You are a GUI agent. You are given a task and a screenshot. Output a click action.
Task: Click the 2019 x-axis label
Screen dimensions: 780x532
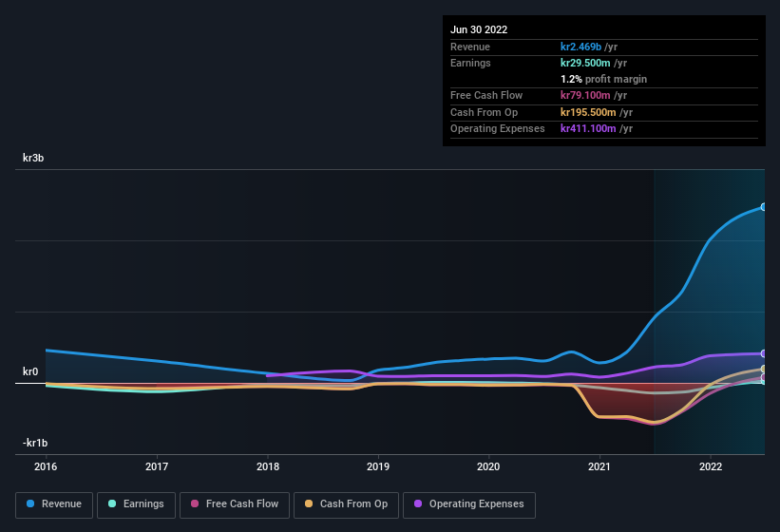click(x=378, y=466)
